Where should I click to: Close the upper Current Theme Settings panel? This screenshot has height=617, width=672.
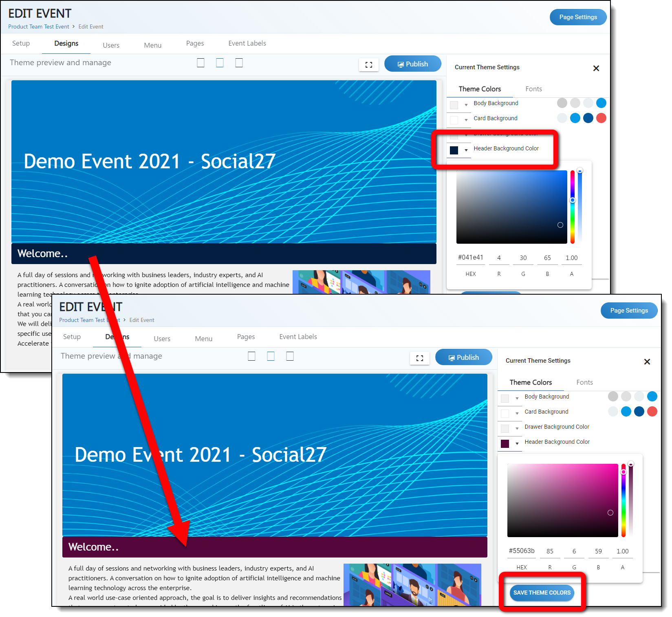pos(596,68)
